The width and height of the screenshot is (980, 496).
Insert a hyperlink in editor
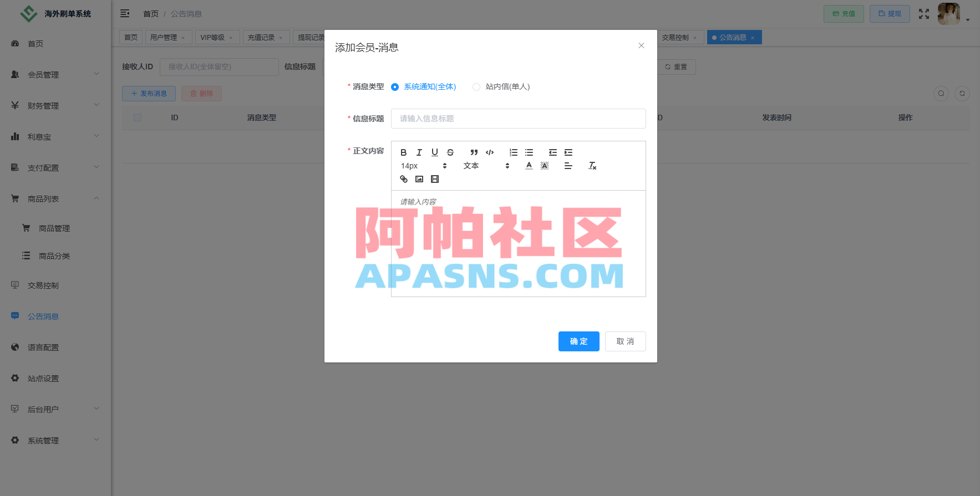click(404, 179)
